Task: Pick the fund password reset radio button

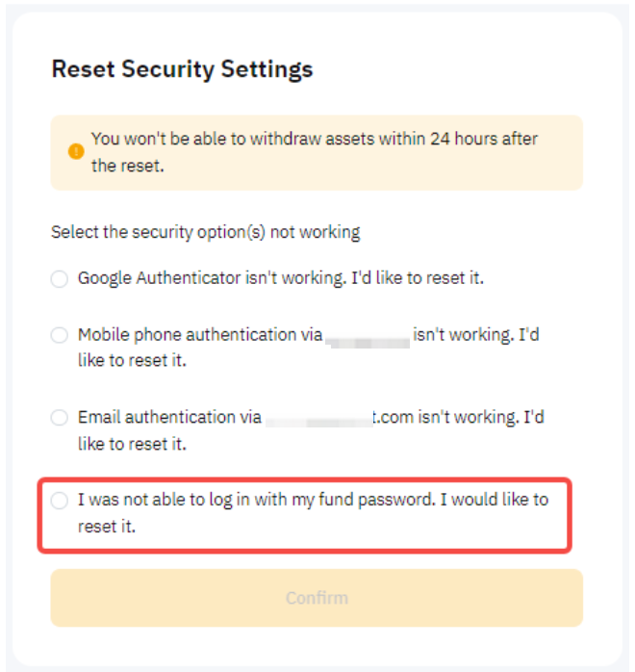Action: click(x=60, y=501)
